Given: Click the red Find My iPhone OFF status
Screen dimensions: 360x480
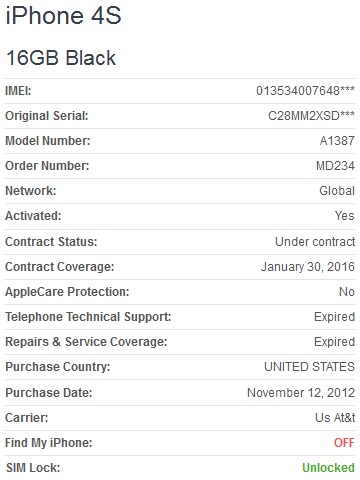Looking at the screenshot, I should point(344,443).
